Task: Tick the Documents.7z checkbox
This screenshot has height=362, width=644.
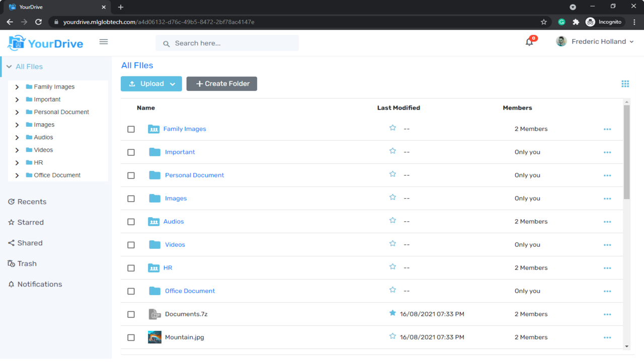Action: (x=131, y=314)
